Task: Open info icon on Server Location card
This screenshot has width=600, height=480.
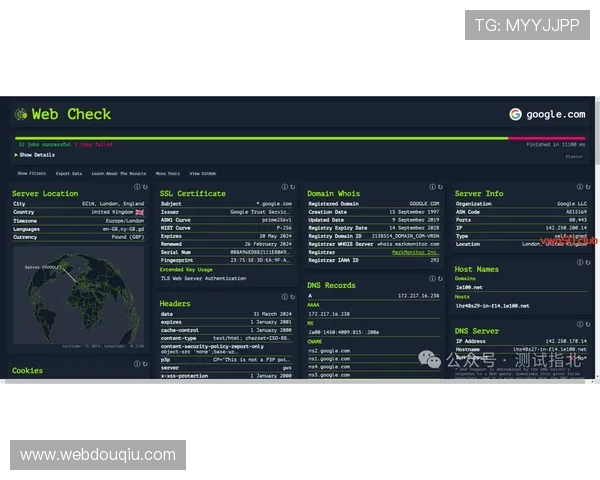Action: 136,187
